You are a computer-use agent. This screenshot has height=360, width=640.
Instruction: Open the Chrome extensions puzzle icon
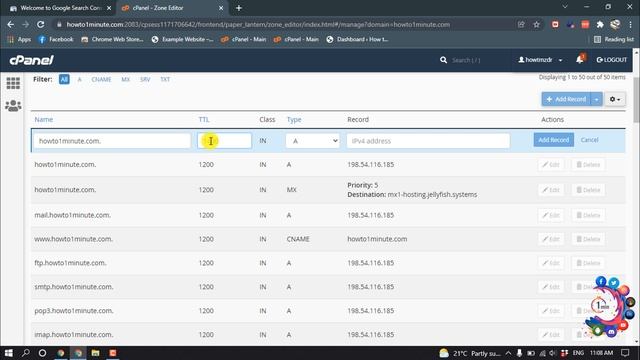pyautogui.click(x=600, y=24)
